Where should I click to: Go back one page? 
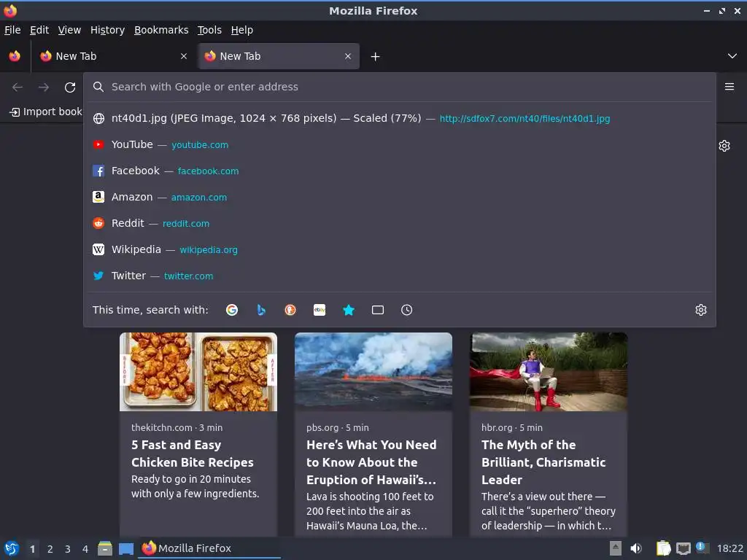coord(18,87)
